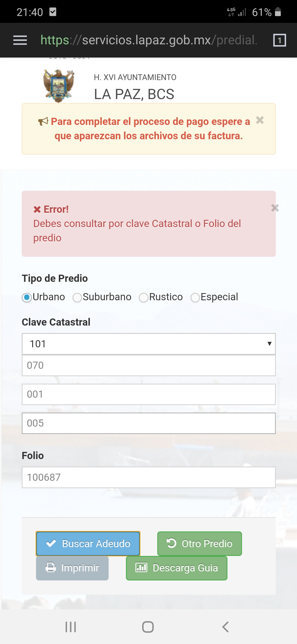The width and height of the screenshot is (297, 644).
Task: Choose the Rustico radio option
Action: click(x=144, y=298)
